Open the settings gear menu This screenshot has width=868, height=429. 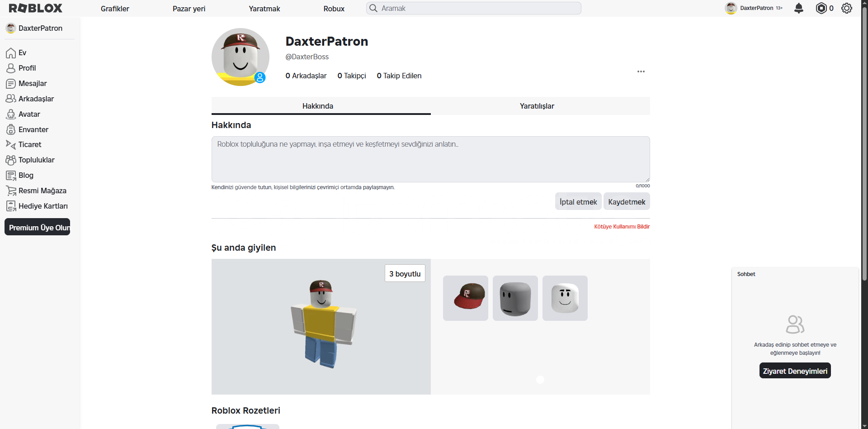point(847,8)
